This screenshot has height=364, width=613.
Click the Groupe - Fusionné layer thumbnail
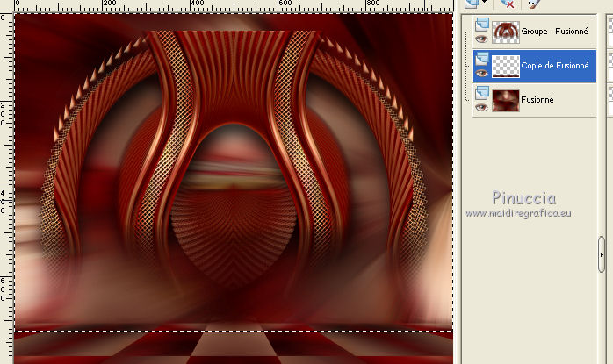coord(506,32)
